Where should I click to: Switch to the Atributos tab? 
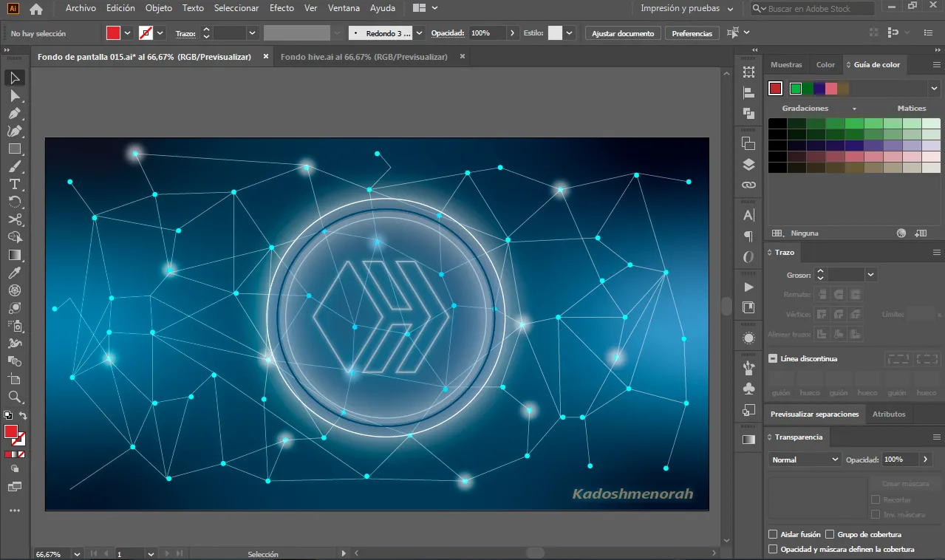(x=888, y=414)
